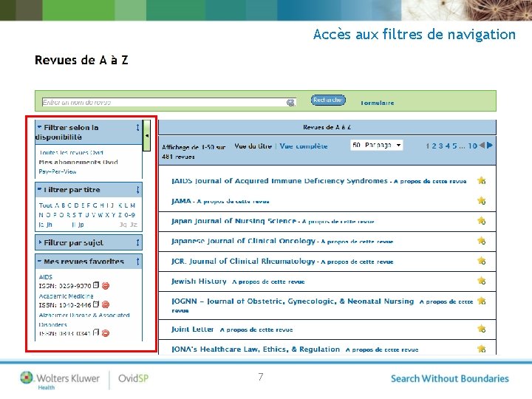Jump to results page 10
This screenshot has width=532, height=399.
(472, 146)
